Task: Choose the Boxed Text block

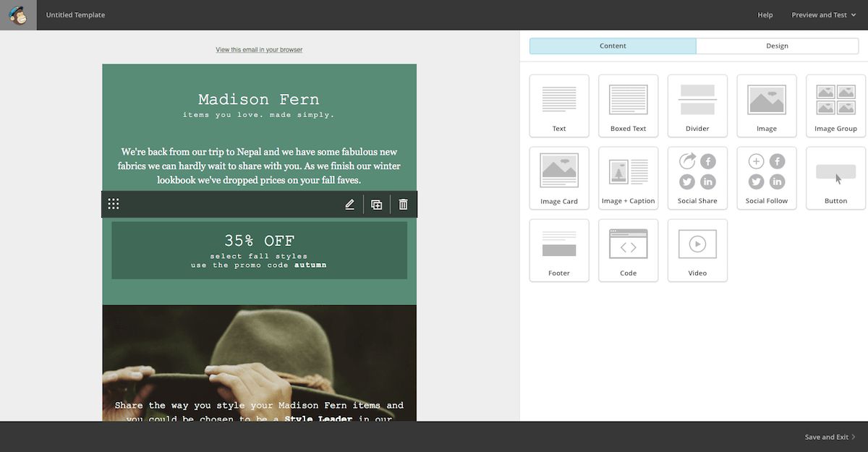Action: (x=628, y=106)
